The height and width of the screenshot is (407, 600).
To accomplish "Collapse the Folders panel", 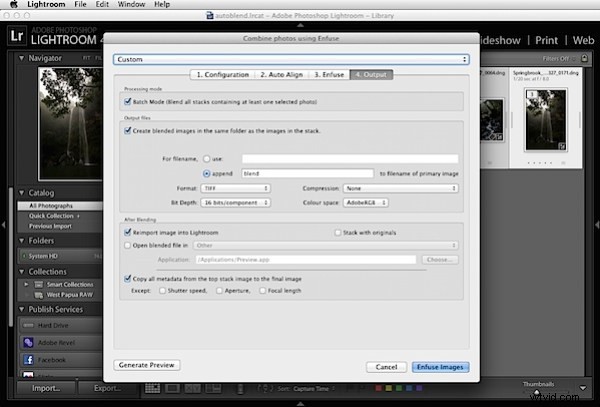I will click(x=21, y=241).
